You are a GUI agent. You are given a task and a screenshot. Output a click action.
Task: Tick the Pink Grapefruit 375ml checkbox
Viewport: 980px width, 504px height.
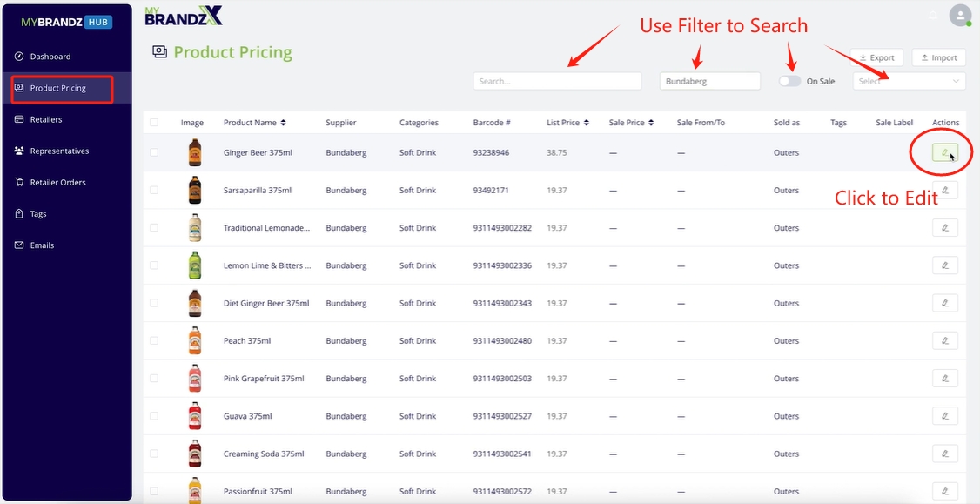[154, 379]
